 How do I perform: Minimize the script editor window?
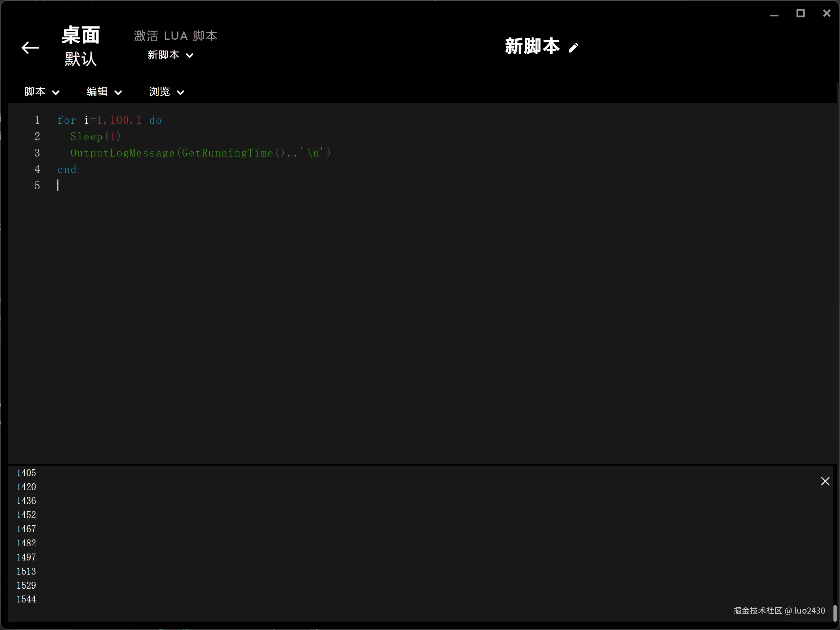click(x=774, y=14)
